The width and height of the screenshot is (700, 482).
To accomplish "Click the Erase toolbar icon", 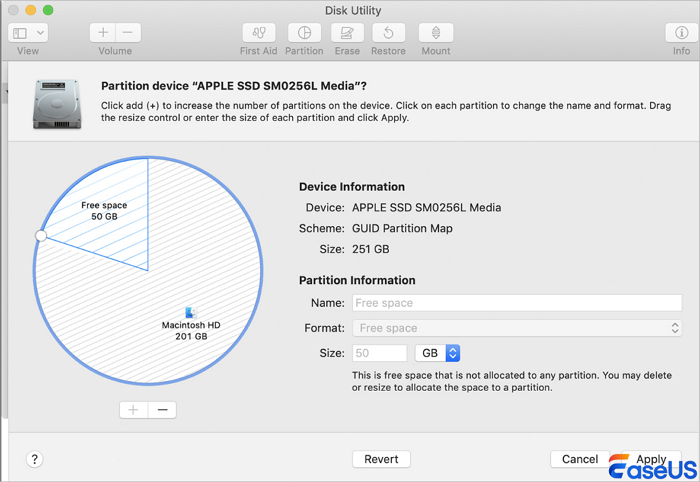I will [x=347, y=33].
